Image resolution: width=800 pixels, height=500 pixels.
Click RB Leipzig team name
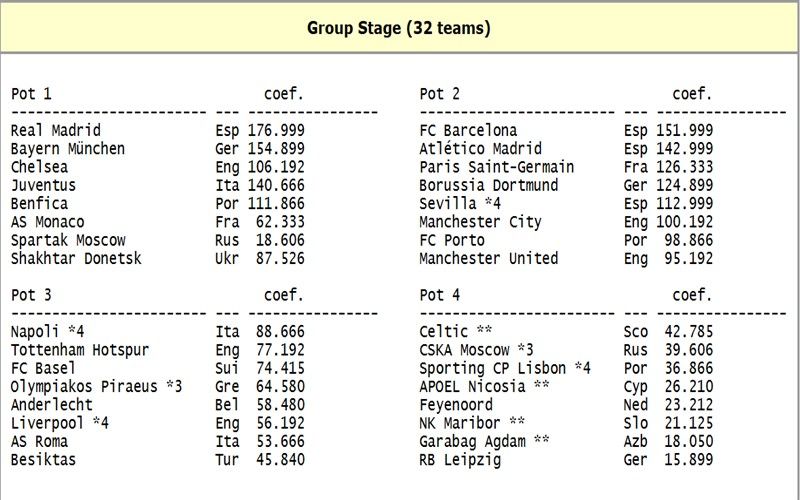pyautogui.click(x=460, y=460)
